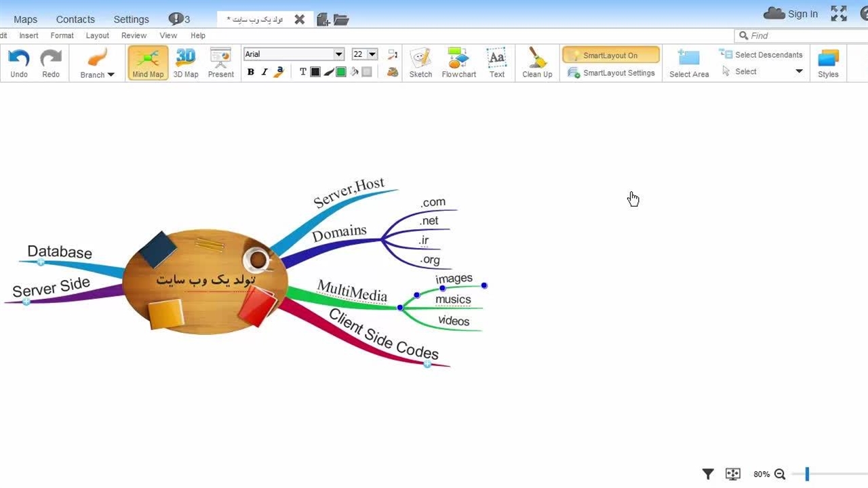The image size is (868, 488).
Task: Select the .ir child branch
Action: point(424,240)
